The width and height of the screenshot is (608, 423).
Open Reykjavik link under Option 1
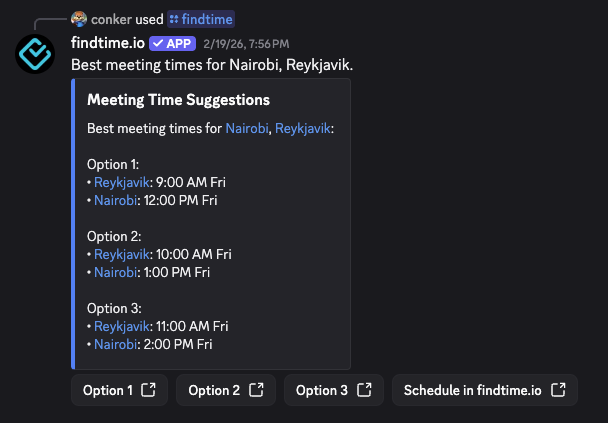click(122, 182)
